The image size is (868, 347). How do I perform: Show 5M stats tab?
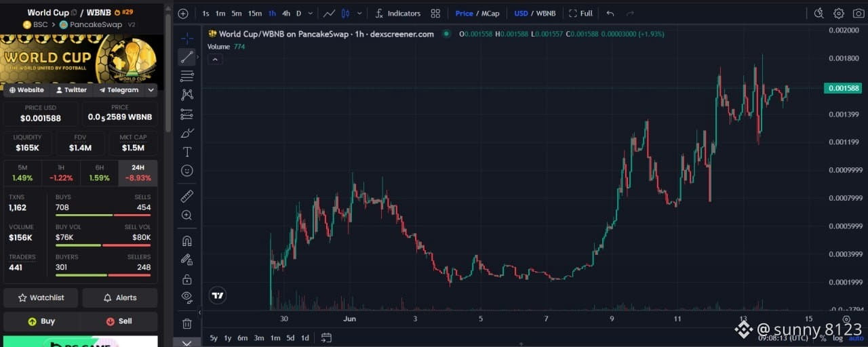pyautogui.click(x=22, y=173)
